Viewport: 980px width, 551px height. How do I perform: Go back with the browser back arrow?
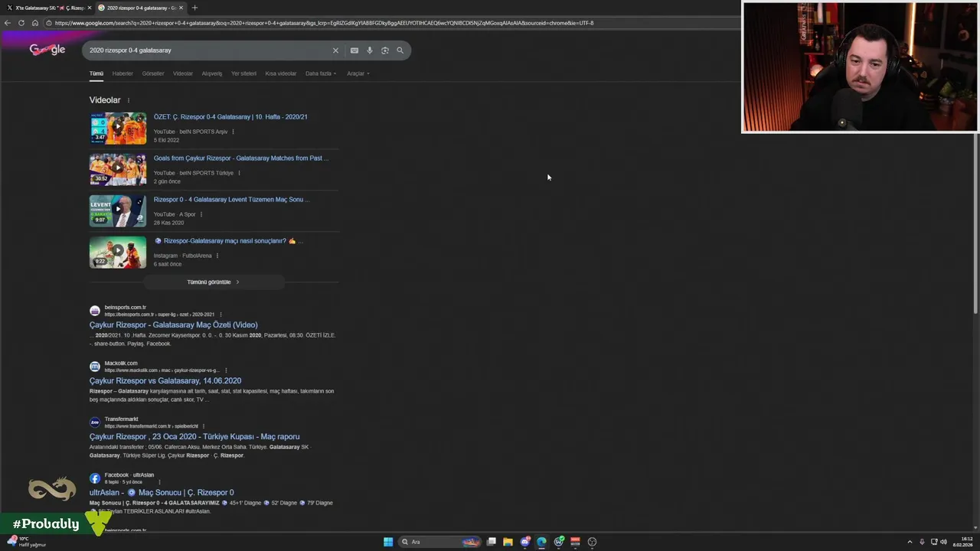tap(8, 23)
